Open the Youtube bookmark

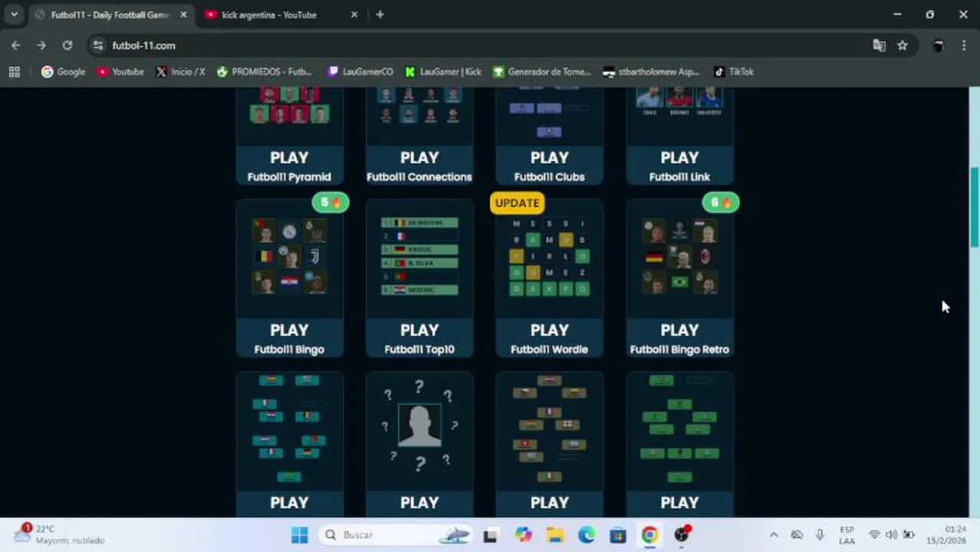(x=120, y=72)
